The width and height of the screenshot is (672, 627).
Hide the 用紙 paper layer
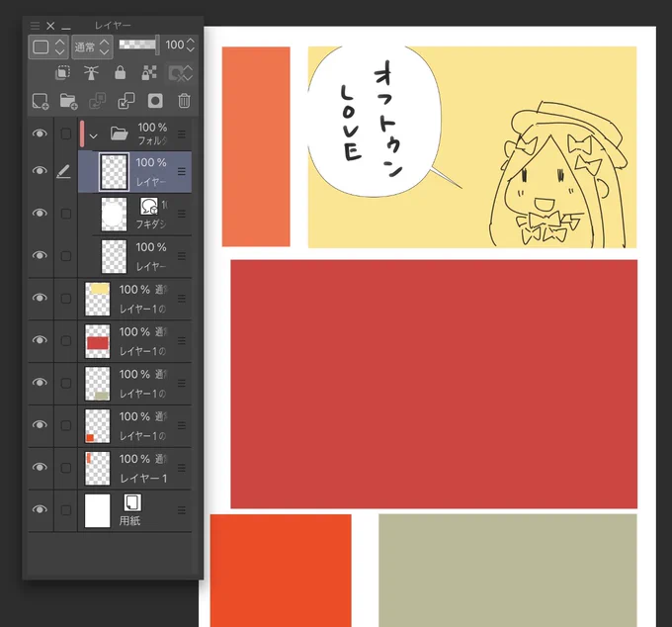point(40,509)
